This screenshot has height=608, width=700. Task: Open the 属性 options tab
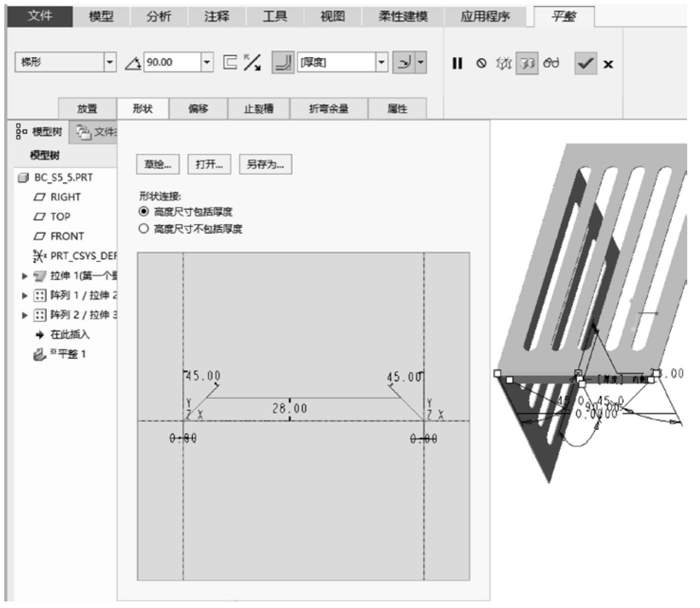397,109
